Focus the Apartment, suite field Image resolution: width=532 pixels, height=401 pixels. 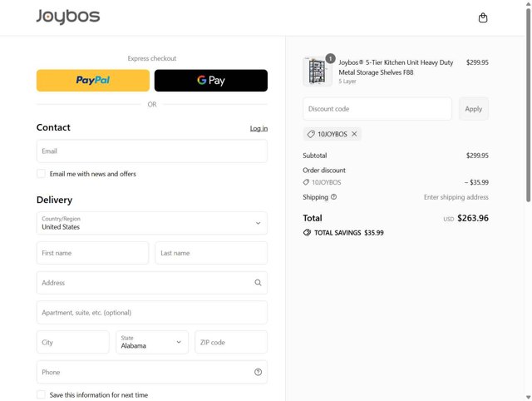152,312
